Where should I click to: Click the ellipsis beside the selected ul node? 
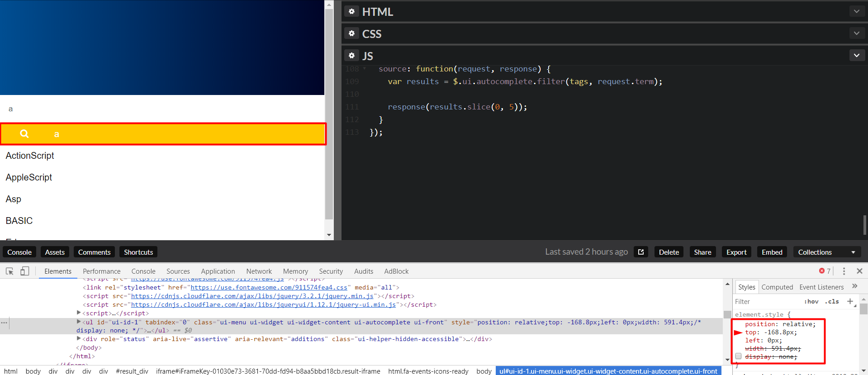tap(4, 323)
